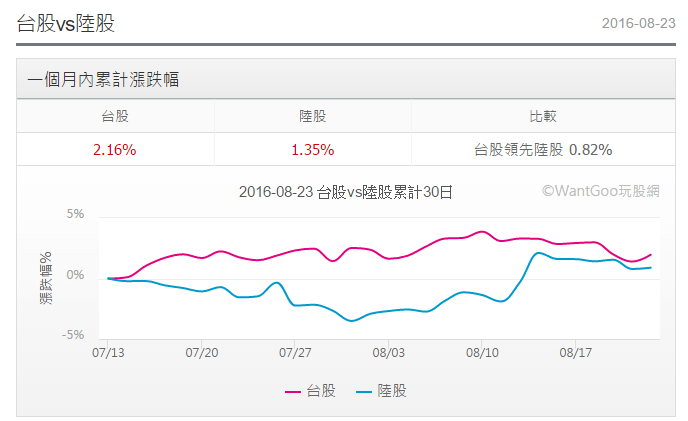This screenshot has width=688, height=421.
Task: Click the 台股vs陸股 page title
Action: pos(66,23)
